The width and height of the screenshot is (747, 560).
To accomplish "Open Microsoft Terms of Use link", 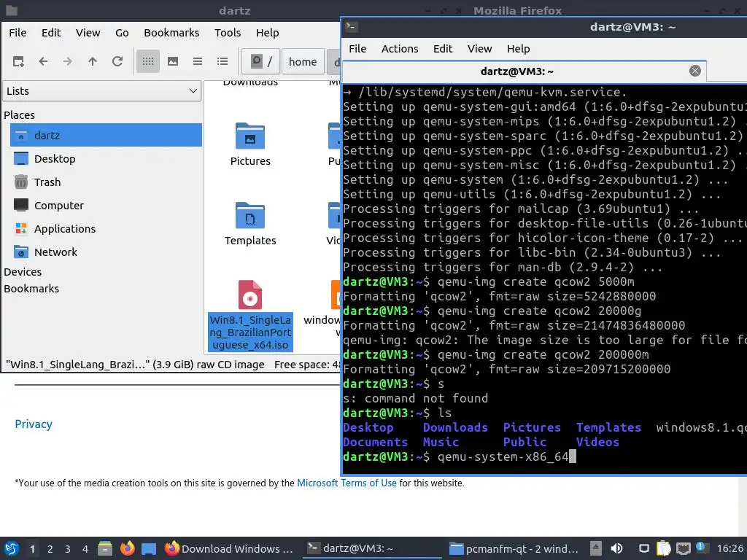I will tap(347, 483).
